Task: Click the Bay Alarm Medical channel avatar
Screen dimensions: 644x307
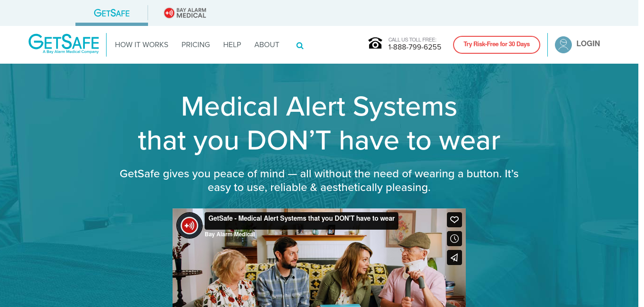Action: click(190, 225)
